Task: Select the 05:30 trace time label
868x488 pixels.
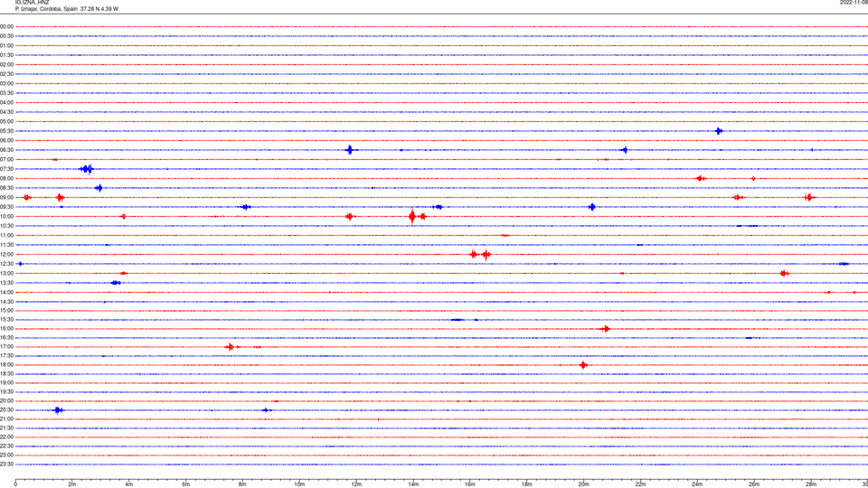Action: coord(6,131)
